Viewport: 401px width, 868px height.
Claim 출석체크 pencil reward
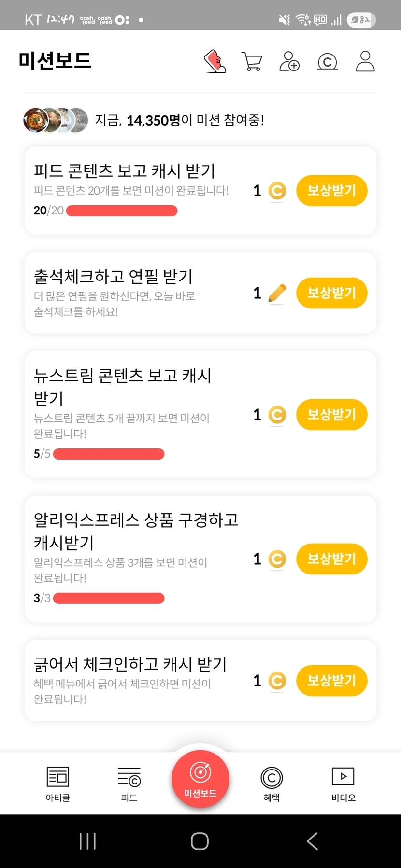click(x=331, y=293)
